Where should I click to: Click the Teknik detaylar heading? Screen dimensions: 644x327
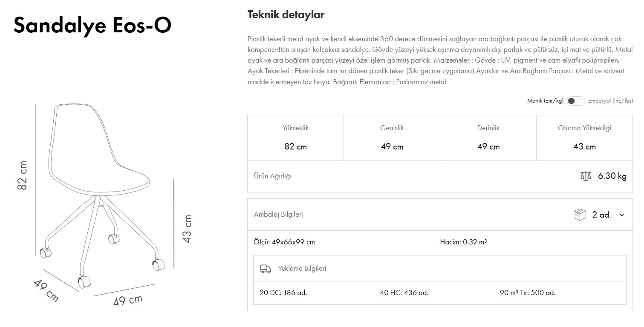pos(286,15)
